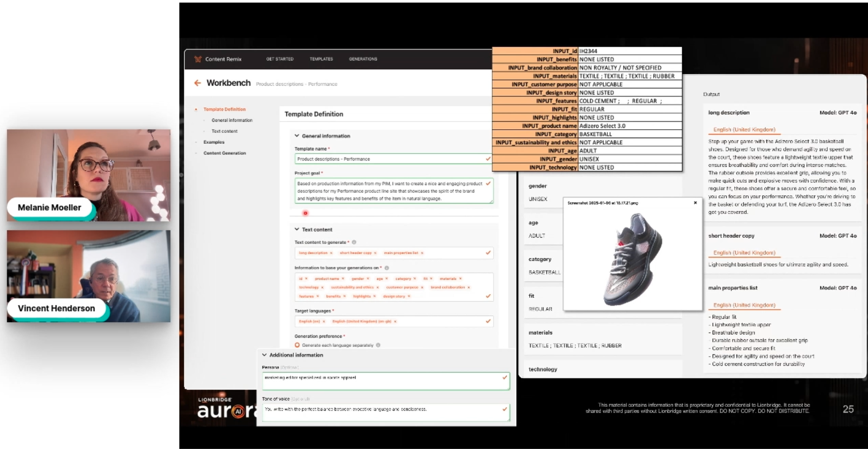Jump to General information sidebar item
The width and height of the screenshot is (868, 449).
[x=232, y=120]
